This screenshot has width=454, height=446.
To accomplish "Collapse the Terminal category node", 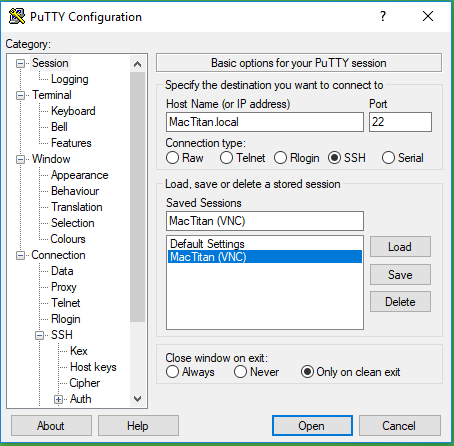I will point(20,96).
